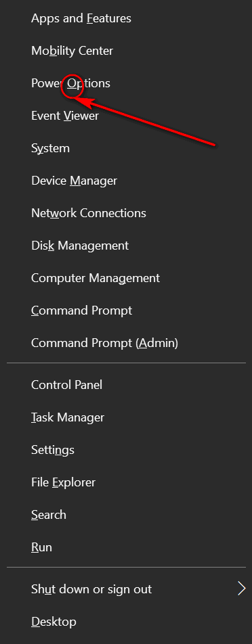Open Control Panel
This screenshot has height=644, width=252.
126,385
